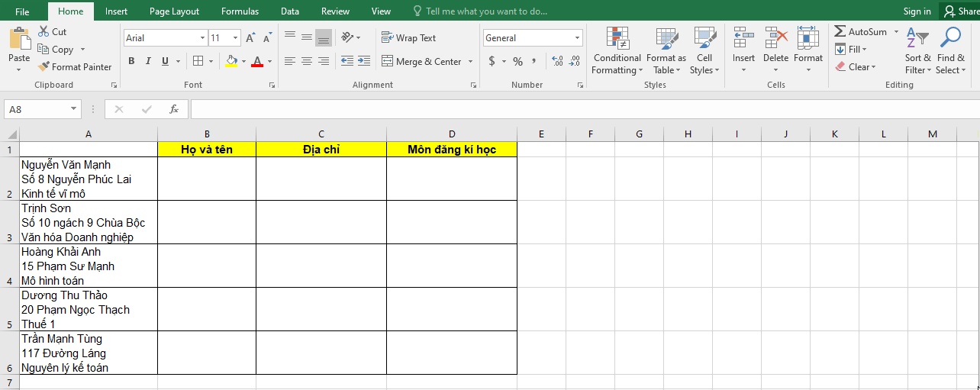Select the Format Painter brush

(x=44, y=66)
